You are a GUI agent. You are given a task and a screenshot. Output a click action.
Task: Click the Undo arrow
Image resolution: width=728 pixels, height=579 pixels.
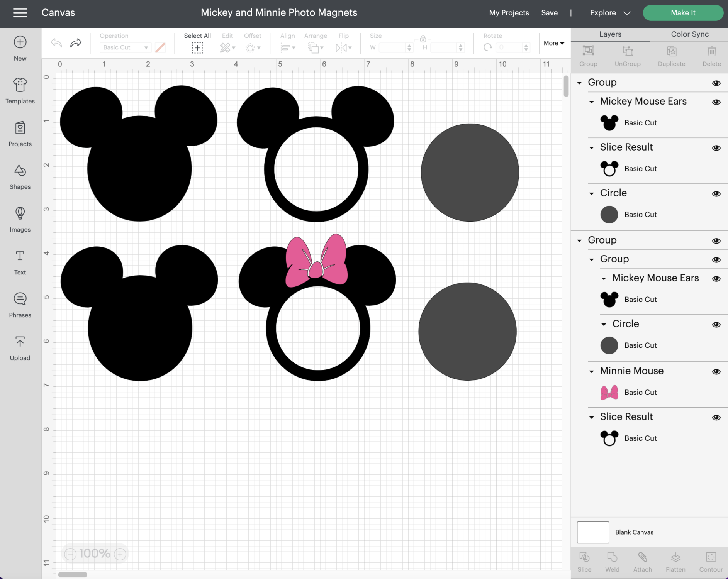point(56,43)
